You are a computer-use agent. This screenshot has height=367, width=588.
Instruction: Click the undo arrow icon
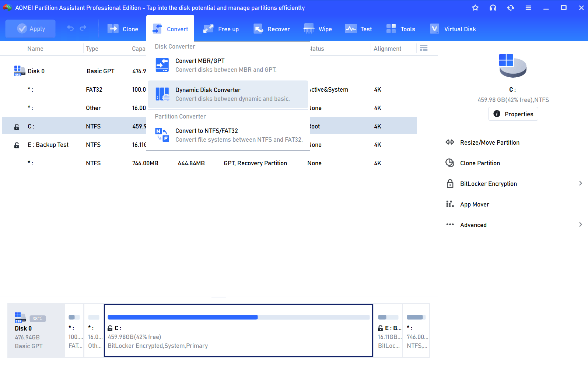point(70,28)
